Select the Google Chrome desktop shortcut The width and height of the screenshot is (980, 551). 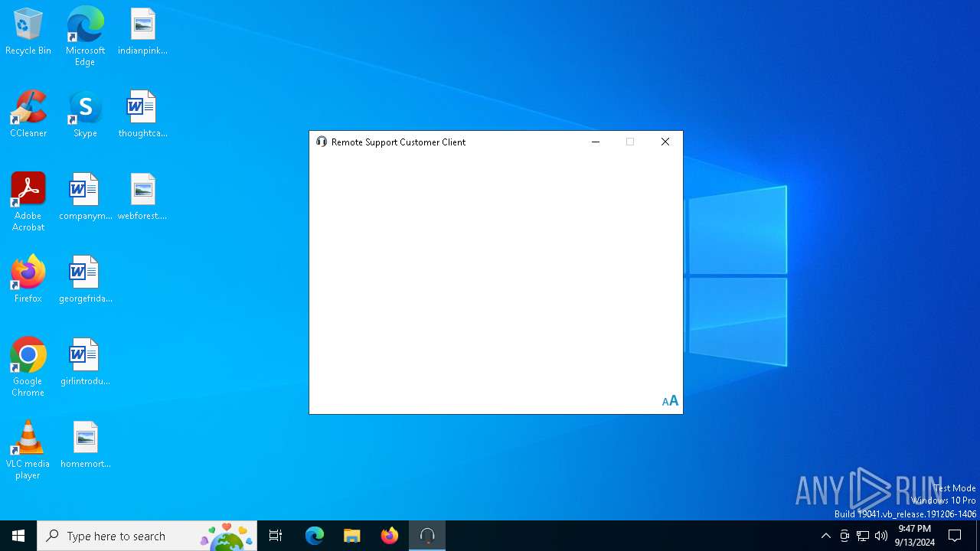coord(28,367)
